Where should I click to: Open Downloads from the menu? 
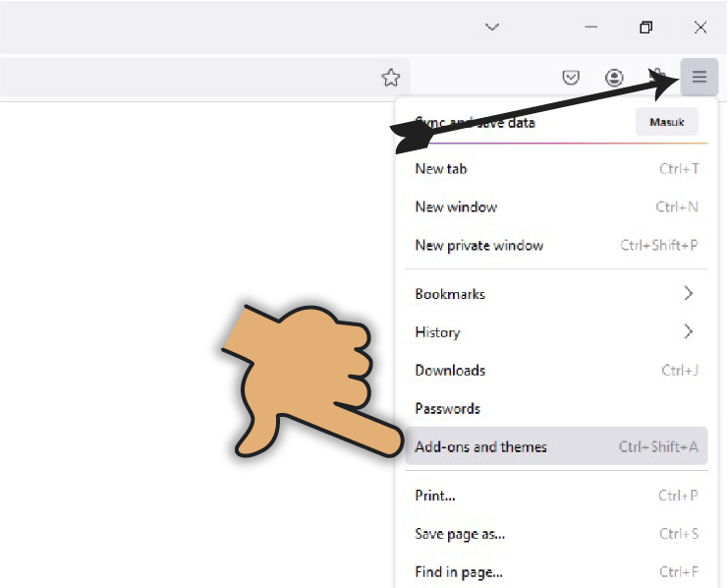450,371
